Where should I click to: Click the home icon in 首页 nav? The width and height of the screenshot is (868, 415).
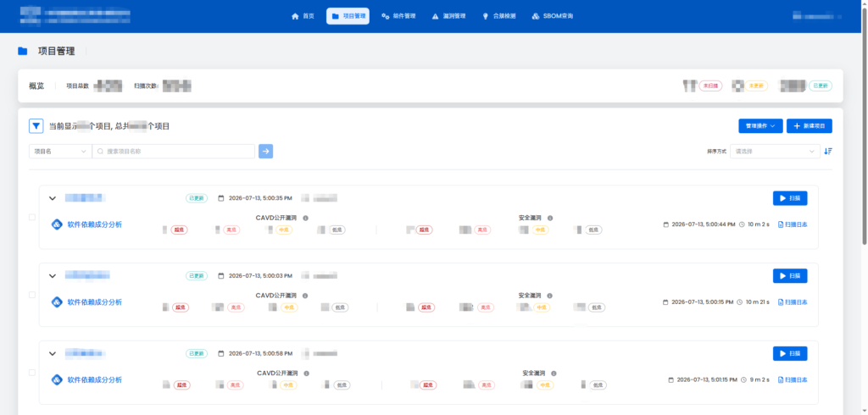(x=295, y=16)
